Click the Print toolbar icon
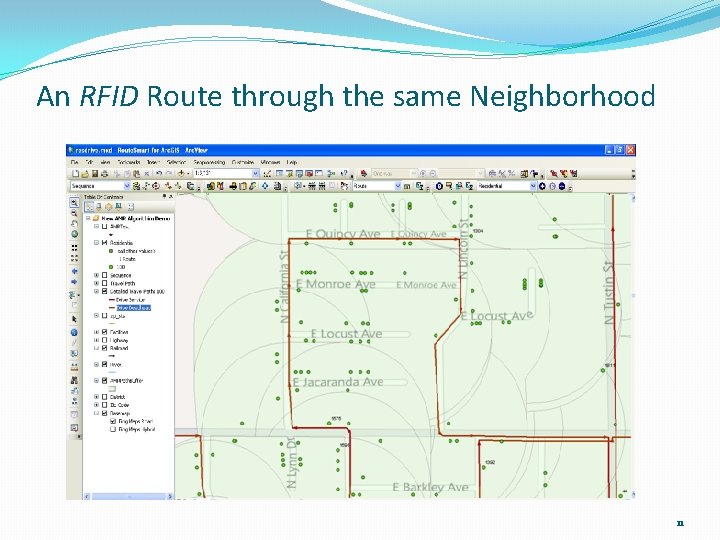Image resolution: width=720 pixels, height=540 pixels. [105, 174]
